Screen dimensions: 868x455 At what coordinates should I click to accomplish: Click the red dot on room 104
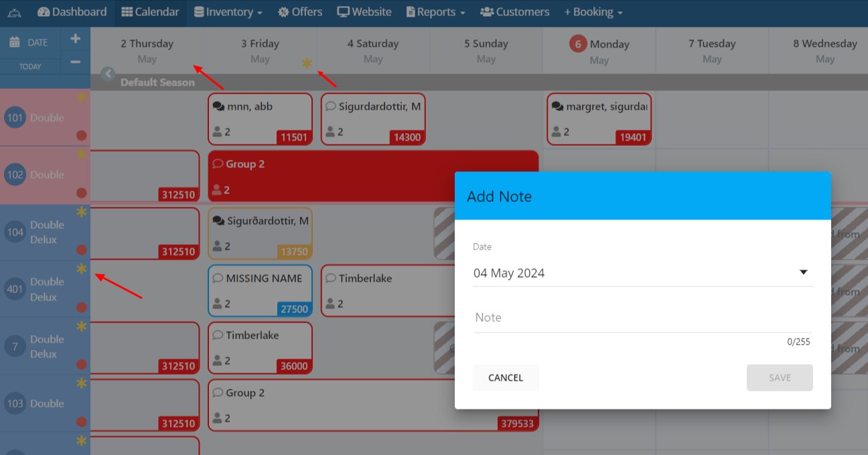[x=82, y=250]
